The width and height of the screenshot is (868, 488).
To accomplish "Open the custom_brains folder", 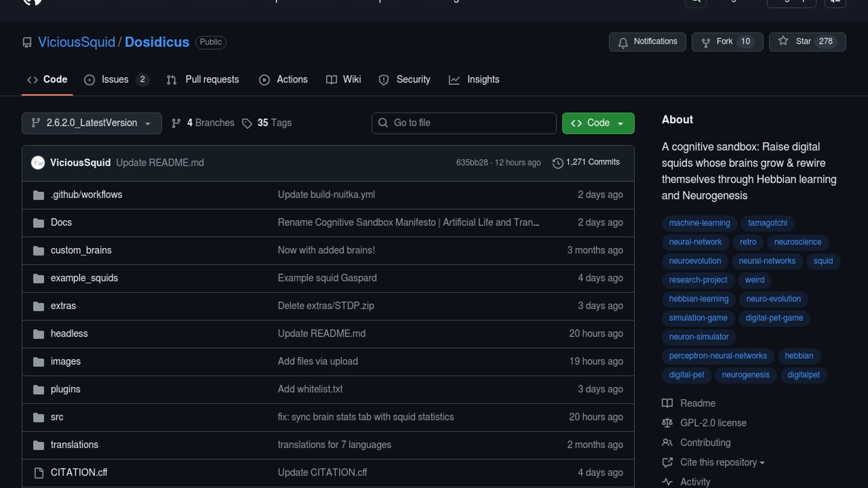I will (x=81, y=250).
